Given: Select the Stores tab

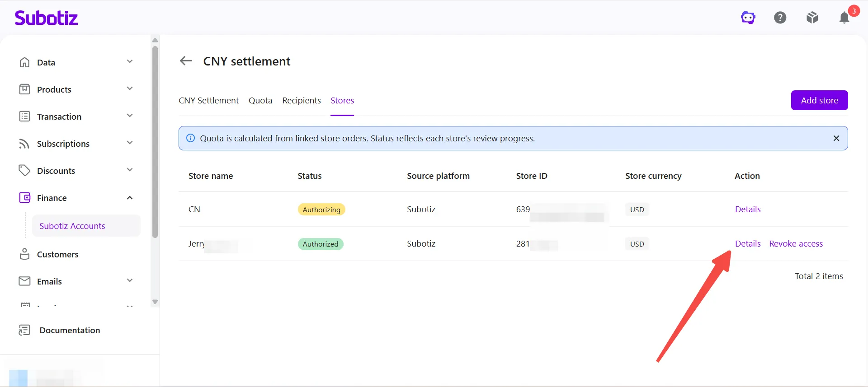Looking at the screenshot, I should click(342, 100).
